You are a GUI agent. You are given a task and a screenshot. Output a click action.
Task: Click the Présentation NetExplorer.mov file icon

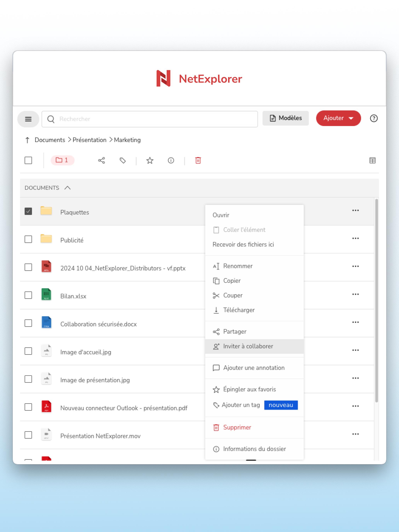pos(46,434)
